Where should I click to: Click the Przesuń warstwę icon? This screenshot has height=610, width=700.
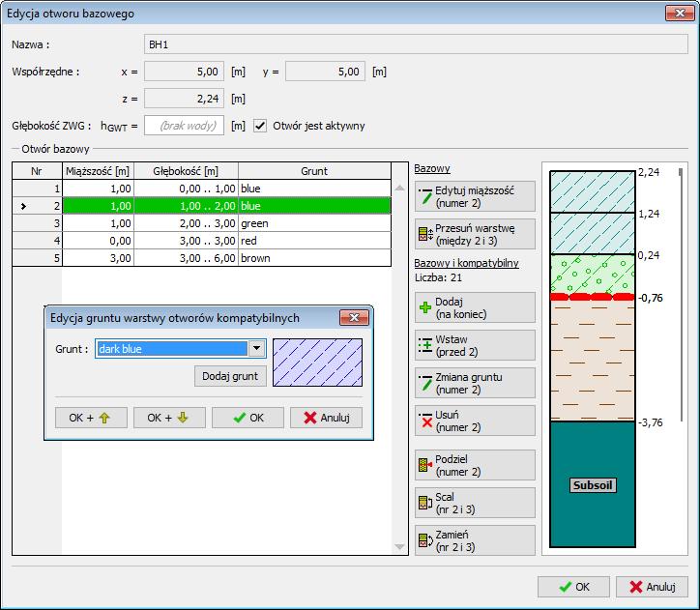click(425, 234)
